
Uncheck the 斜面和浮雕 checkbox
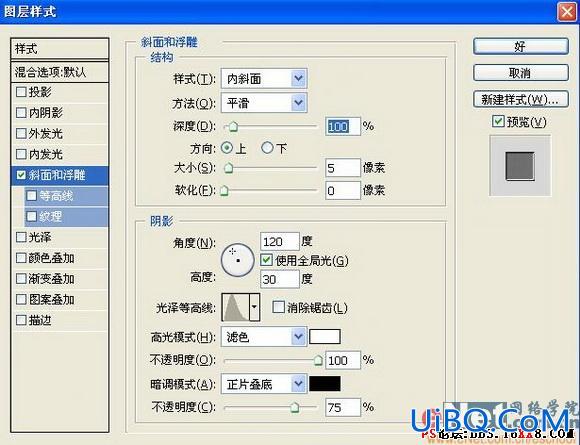coord(21,175)
